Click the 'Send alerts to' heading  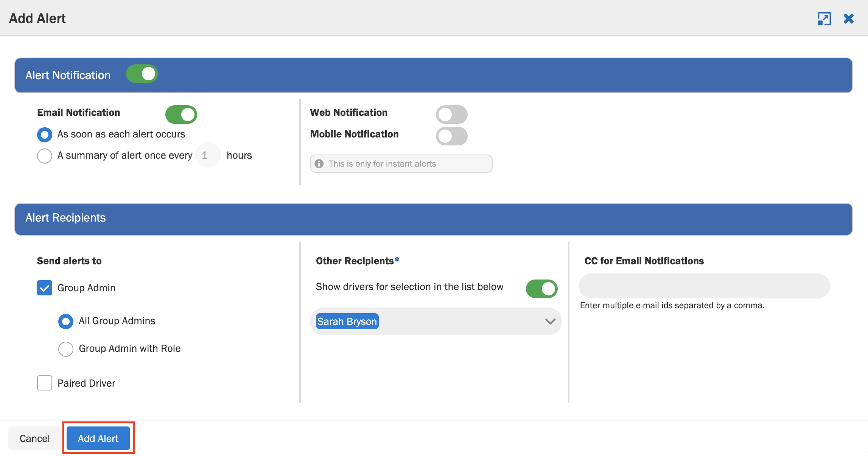pos(69,261)
